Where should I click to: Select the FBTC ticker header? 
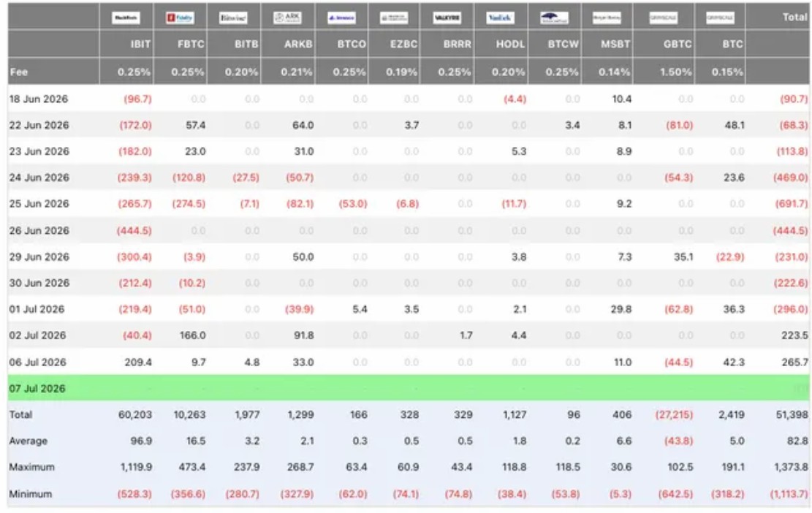point(191,45)
